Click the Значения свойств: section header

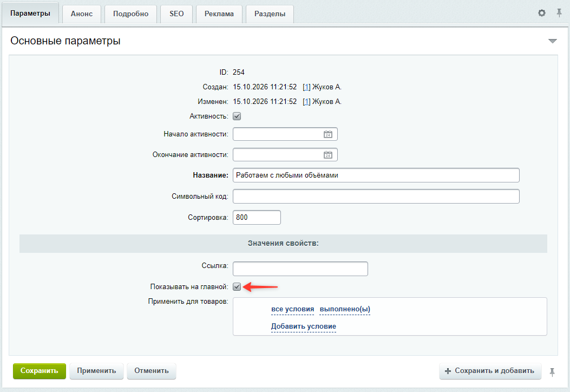283,244
